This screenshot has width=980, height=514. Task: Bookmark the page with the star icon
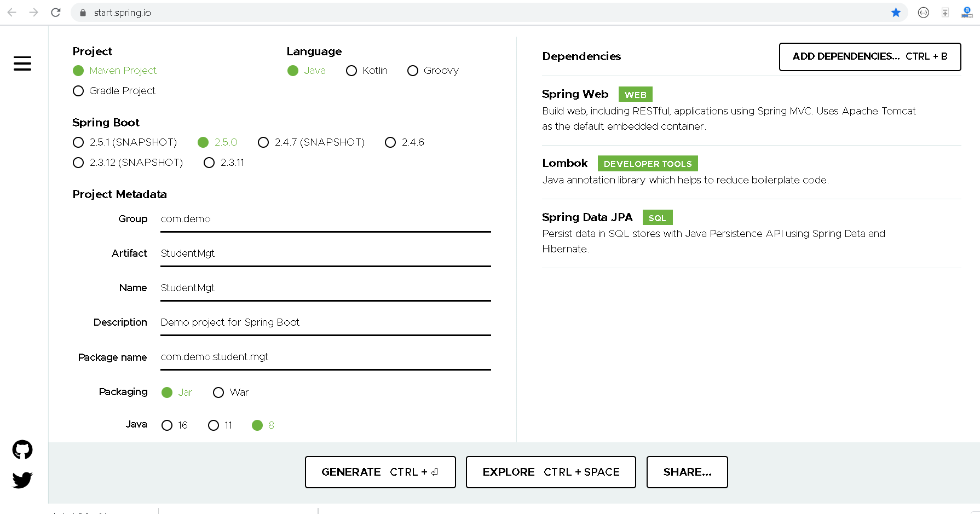point(896,12)
